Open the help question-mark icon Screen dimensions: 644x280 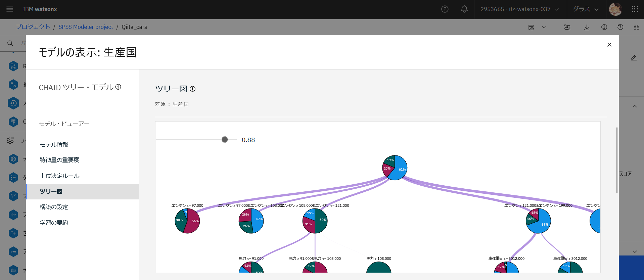point(445,9)
